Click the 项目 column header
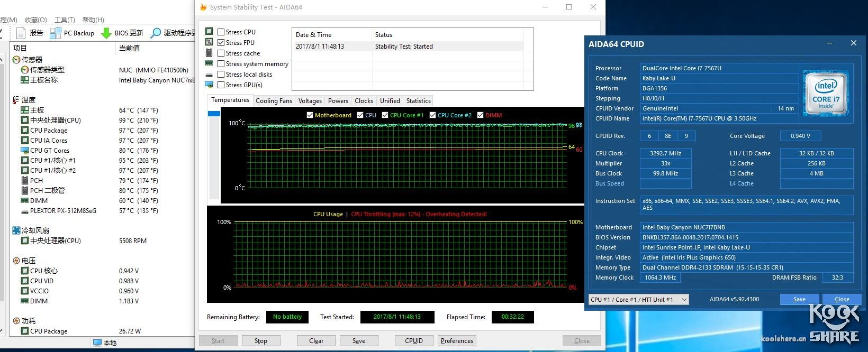The height and width of the screenshot is (352, 868). coord(62,48)
